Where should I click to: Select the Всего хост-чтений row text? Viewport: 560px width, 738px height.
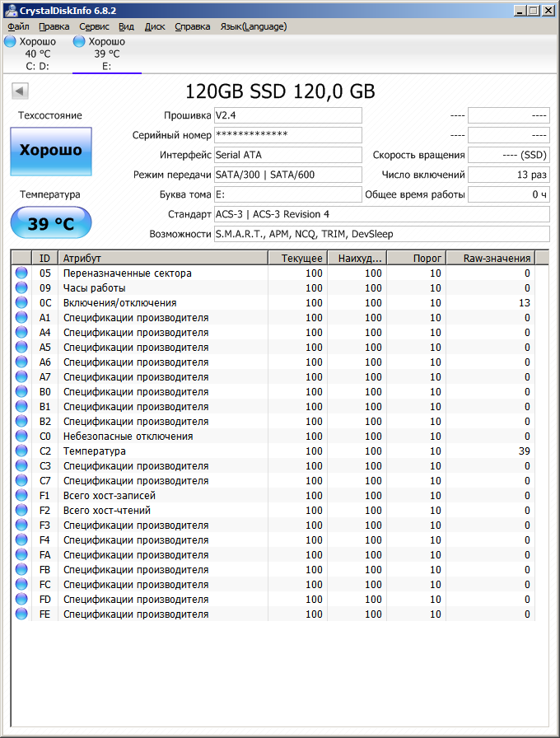tap(107, 510)
